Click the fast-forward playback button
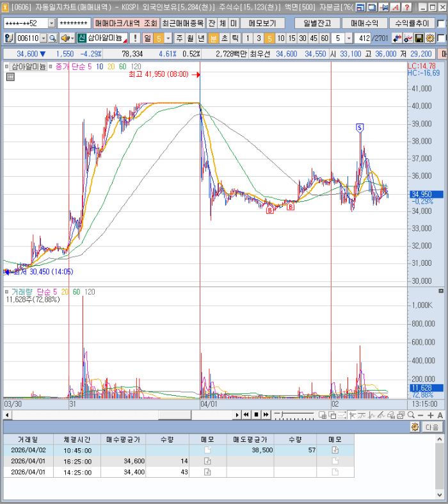This screenshot has height=504, width=448. [x=266, y=414]
